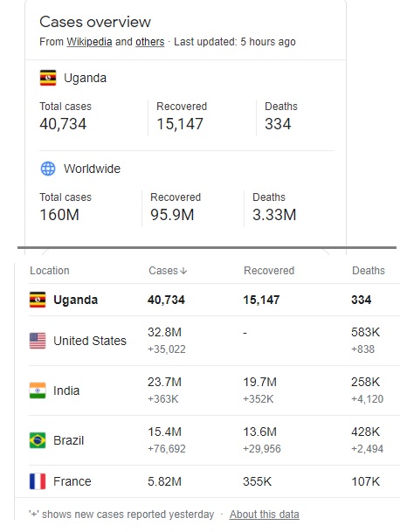Click the Uganda flag icon in overview

pos(48,78)
